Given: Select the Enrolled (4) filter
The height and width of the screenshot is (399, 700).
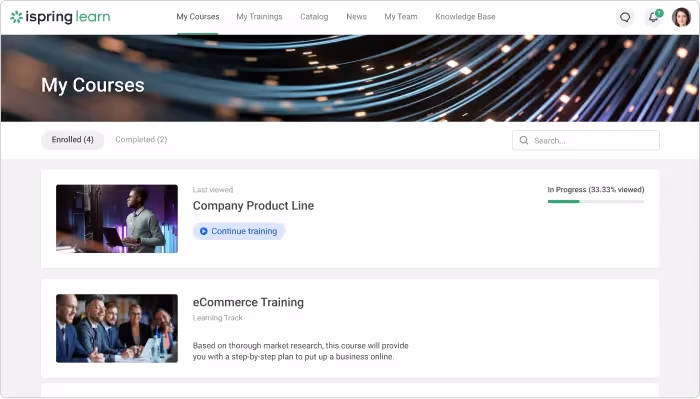Looking at the screenshot, I should coord(73,140).
